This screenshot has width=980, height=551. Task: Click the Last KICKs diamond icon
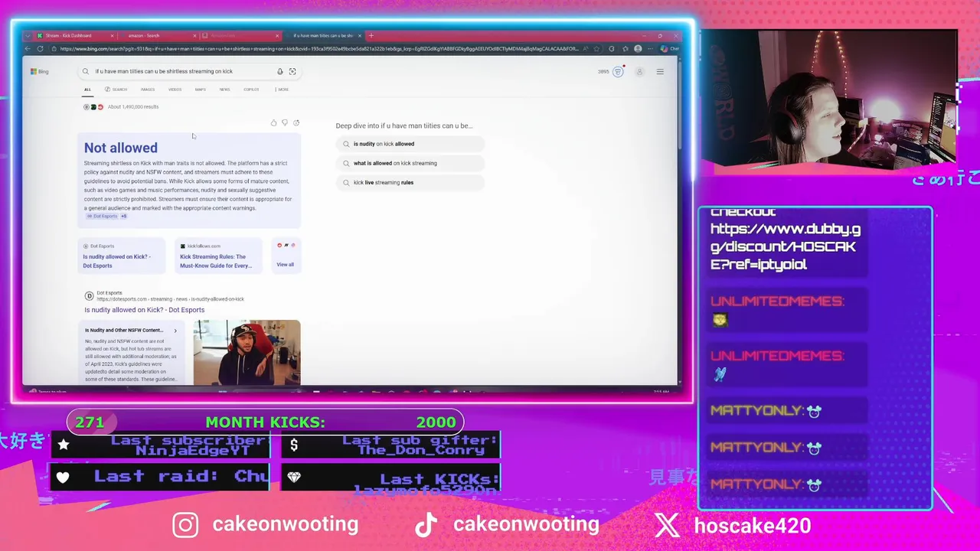coord(294,478)
